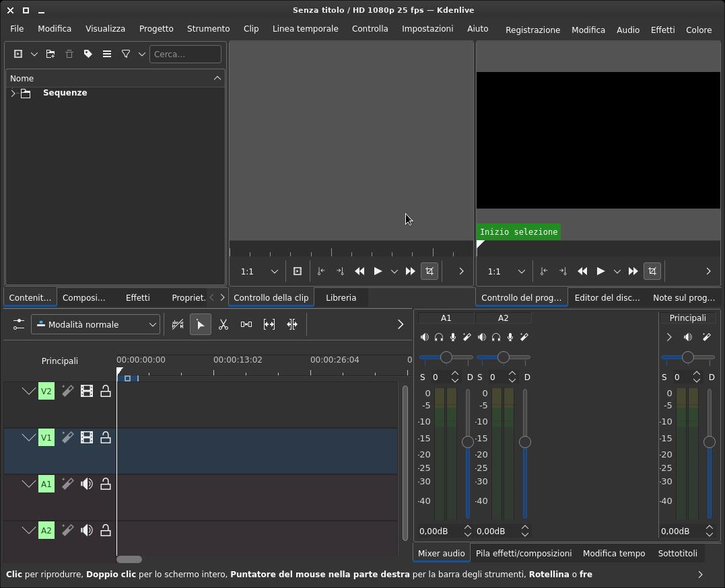
Task: Lock track A2
Action: (x=106, y=530)
